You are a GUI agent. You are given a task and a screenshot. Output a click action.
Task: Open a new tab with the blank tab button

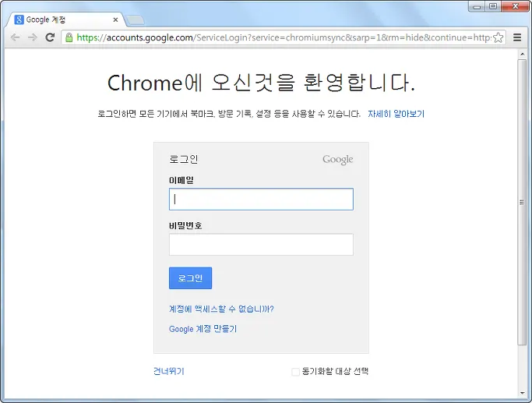point(136,20)
